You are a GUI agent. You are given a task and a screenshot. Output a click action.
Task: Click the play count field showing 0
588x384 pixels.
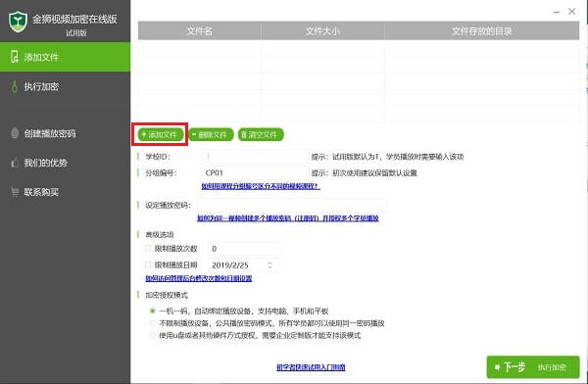coord(243,249)
